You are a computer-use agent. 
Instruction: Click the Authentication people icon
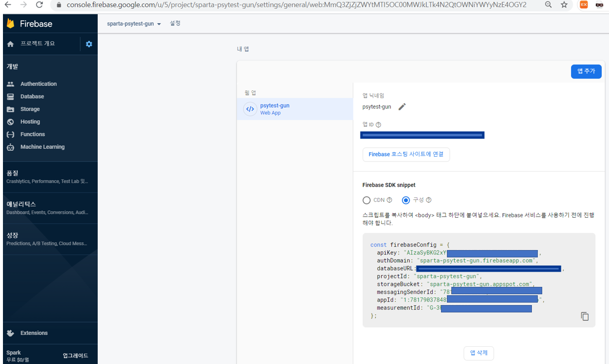pos(10,84)
